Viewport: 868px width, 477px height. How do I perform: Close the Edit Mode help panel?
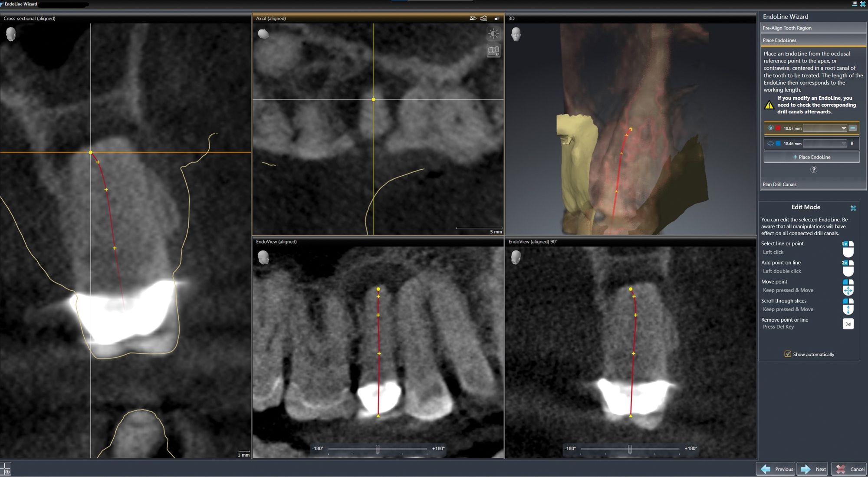pos(853,208)
